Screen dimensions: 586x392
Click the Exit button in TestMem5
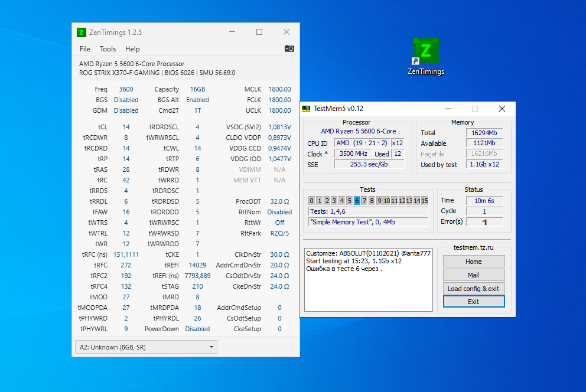click(473, 302)
